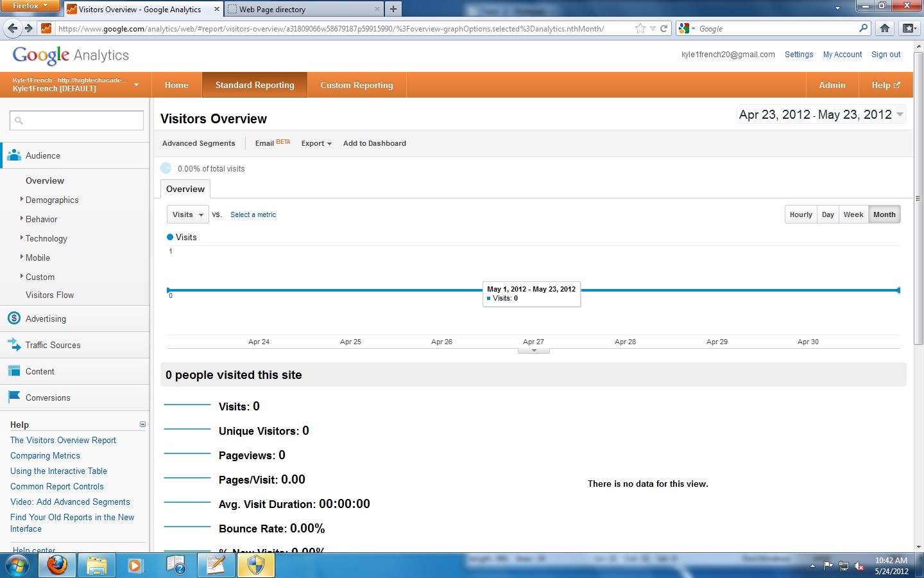This screenshot has width=924, height=578.
Task: Click the Audience people icon in sidebar
Action: (x=13, y=155)
